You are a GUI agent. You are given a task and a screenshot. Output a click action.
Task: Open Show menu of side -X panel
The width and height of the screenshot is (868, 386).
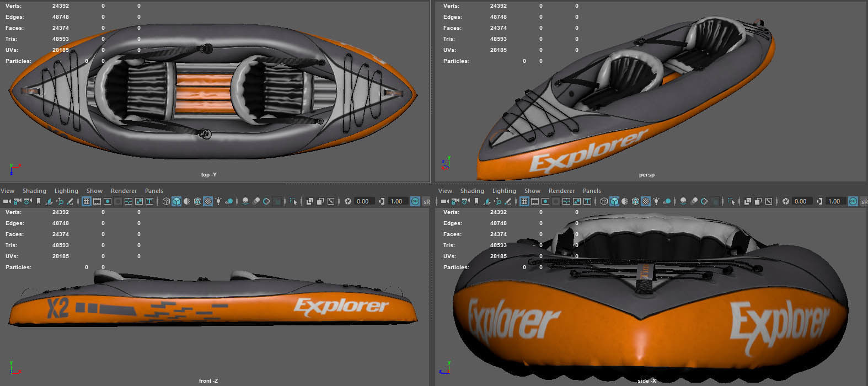[532, 191]
